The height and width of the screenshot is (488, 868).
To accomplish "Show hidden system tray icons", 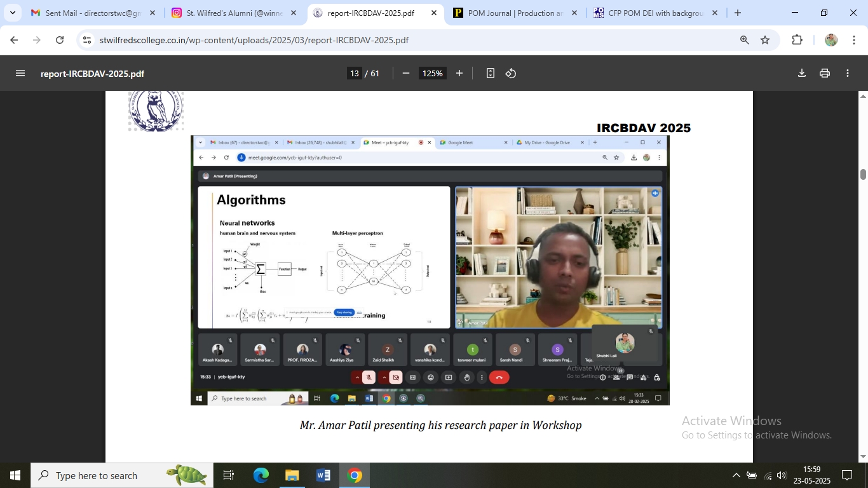I will (736, 475).
